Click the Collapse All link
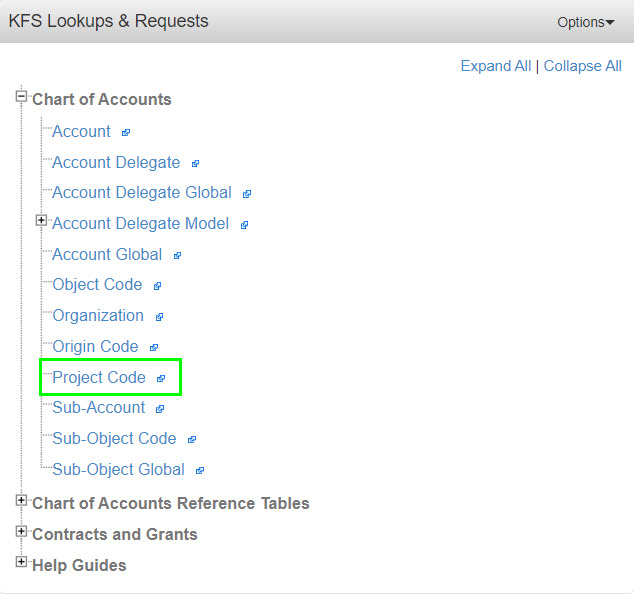634x594 pixels. pyautogui.click(x=582, y=66)
